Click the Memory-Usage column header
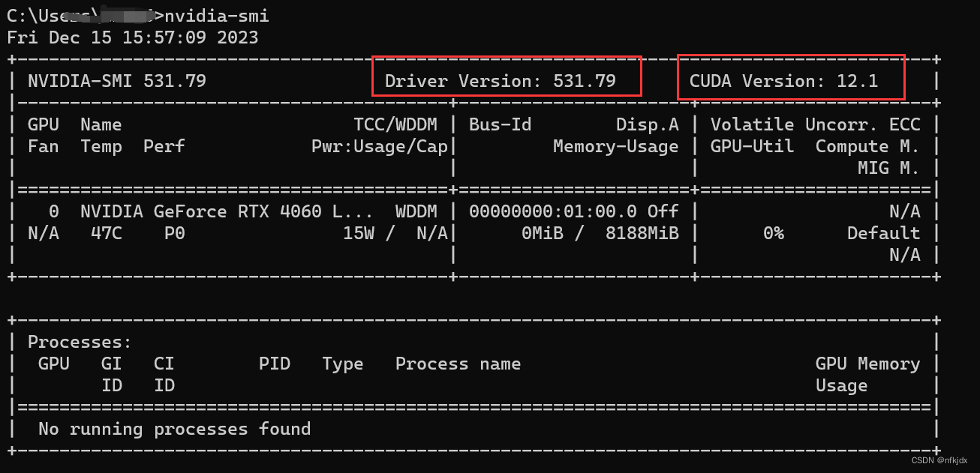 [616, 146]
